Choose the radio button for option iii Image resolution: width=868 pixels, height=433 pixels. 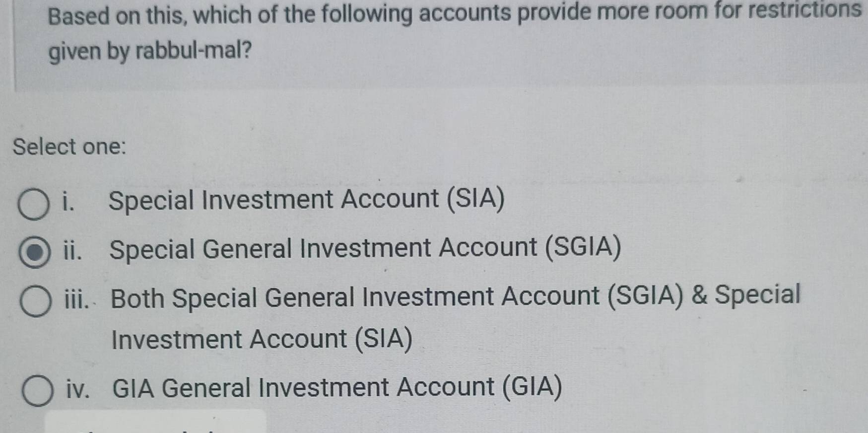coord(36,301)
